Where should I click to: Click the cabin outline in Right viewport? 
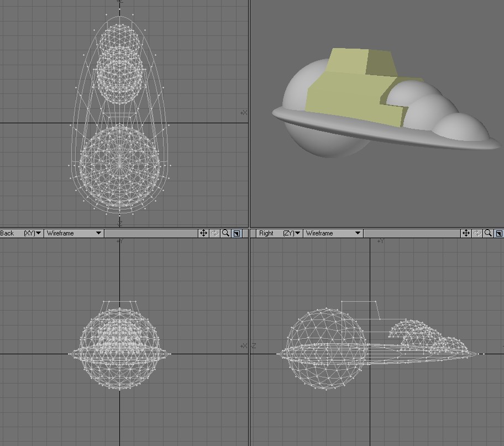(359, 303)
